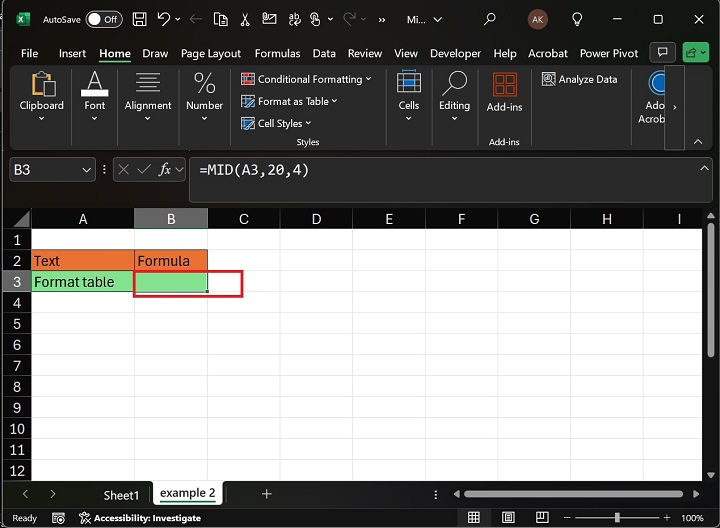This screenshot has width=720, height=528.
Task: Open the Formulas ribbon tab
Action: pyautogui.click(x=277, y=53)
